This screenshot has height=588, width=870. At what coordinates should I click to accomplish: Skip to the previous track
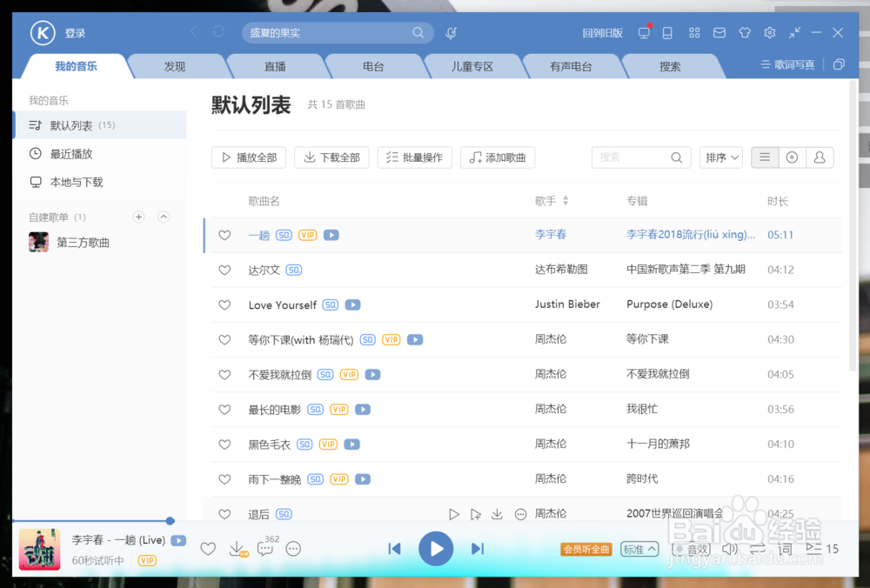click(x=394, y=549)
